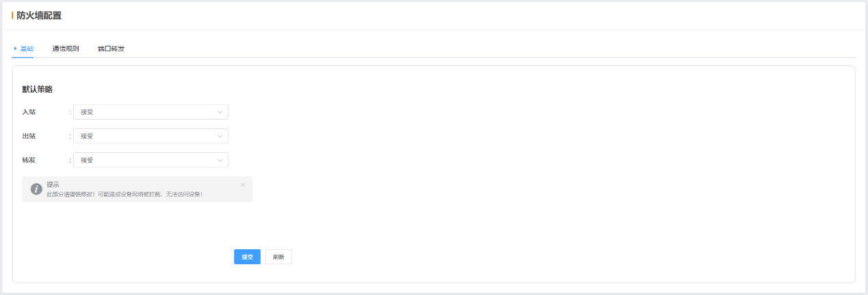
Task: Expand the 转发 policy dropdown
Action: coord(150,160)
